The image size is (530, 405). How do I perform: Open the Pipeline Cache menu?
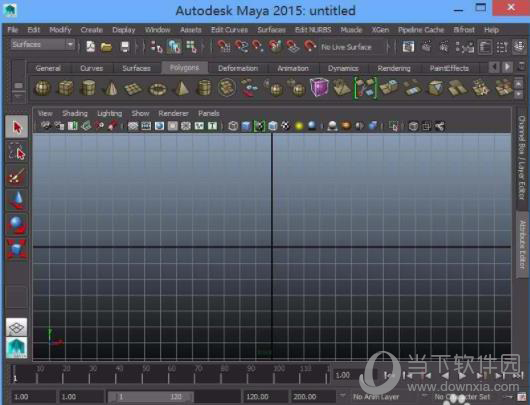(x=421, y=30)
